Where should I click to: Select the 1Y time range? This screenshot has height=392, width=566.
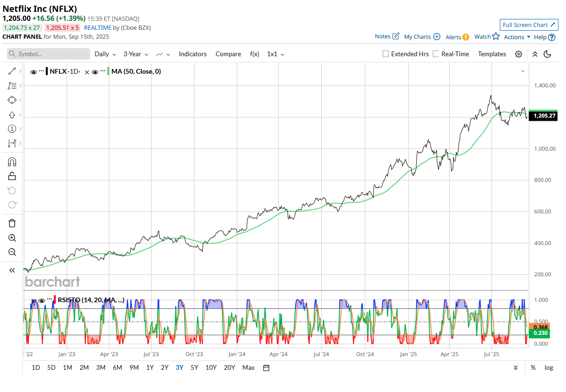(150, 368)
